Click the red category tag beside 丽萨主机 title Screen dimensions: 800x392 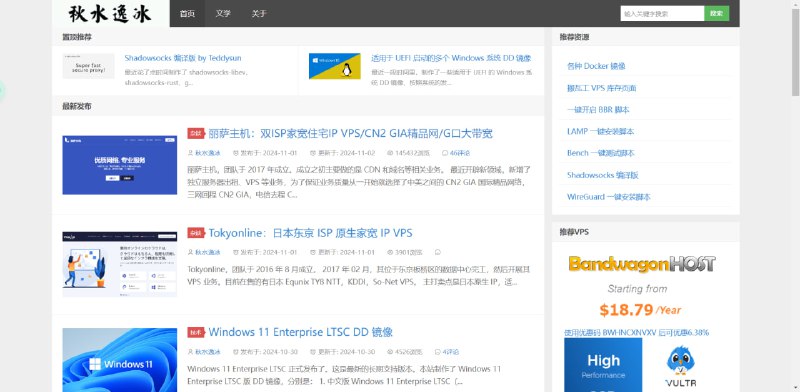point(196,133)
